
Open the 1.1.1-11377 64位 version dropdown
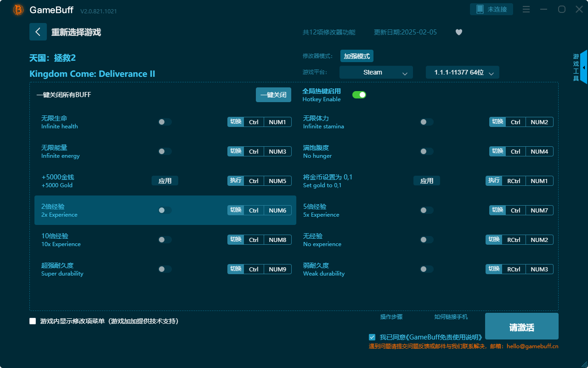[462, 72]
